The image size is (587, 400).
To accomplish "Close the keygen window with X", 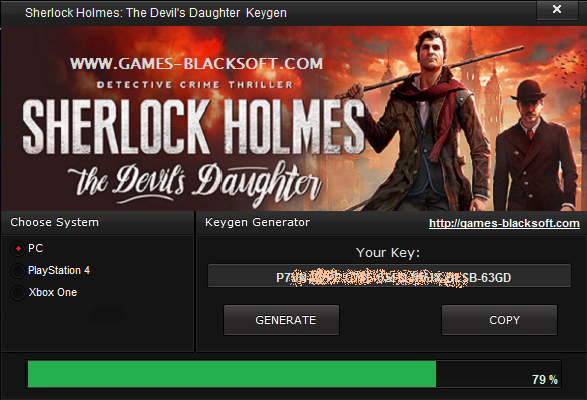I will [557, 9].
